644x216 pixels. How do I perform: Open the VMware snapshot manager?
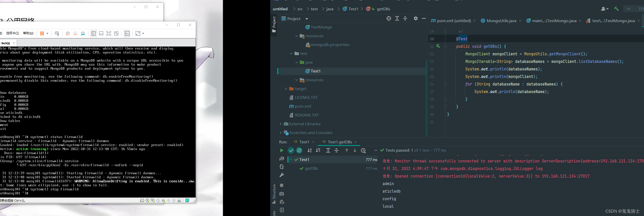click(83, 33)
